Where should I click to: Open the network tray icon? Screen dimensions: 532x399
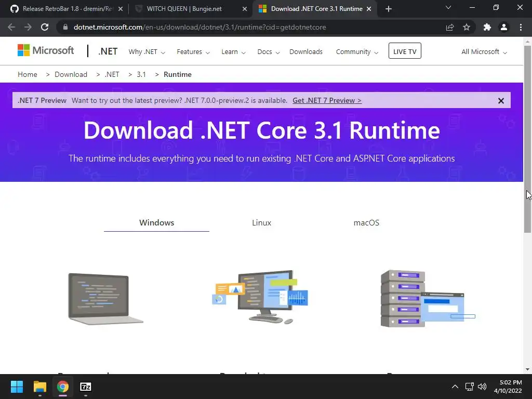click(470, 387)
